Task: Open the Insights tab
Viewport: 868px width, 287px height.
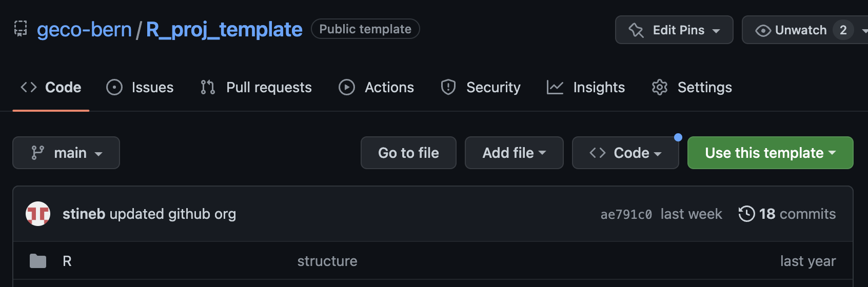Action: point(586,88)
